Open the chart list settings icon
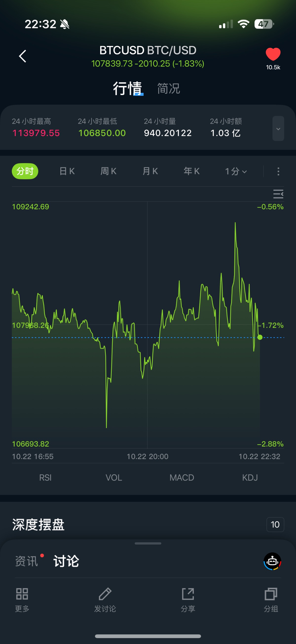296x644 pixels. [278, 194]
